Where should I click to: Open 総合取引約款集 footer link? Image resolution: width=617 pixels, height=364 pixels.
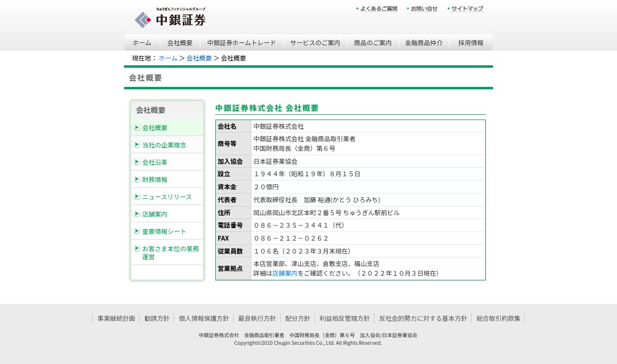[x=498, y=318]
